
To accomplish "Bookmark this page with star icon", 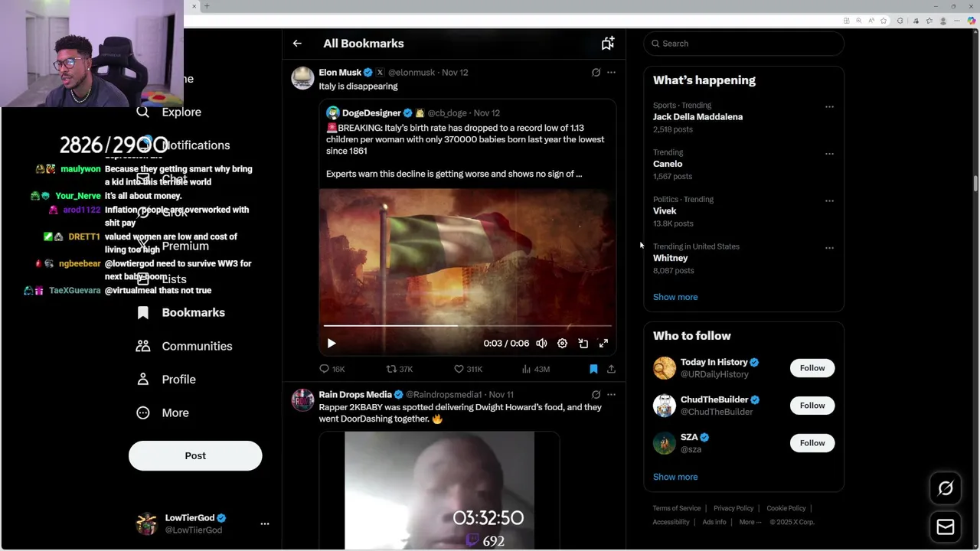I will tap(884, 21).
